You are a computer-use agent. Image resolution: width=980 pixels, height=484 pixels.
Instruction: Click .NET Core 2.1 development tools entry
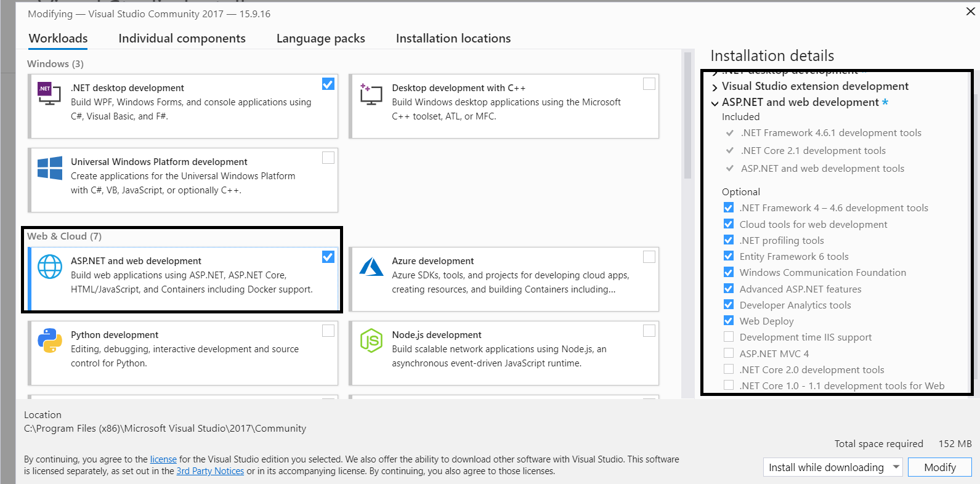pos(813,151)
